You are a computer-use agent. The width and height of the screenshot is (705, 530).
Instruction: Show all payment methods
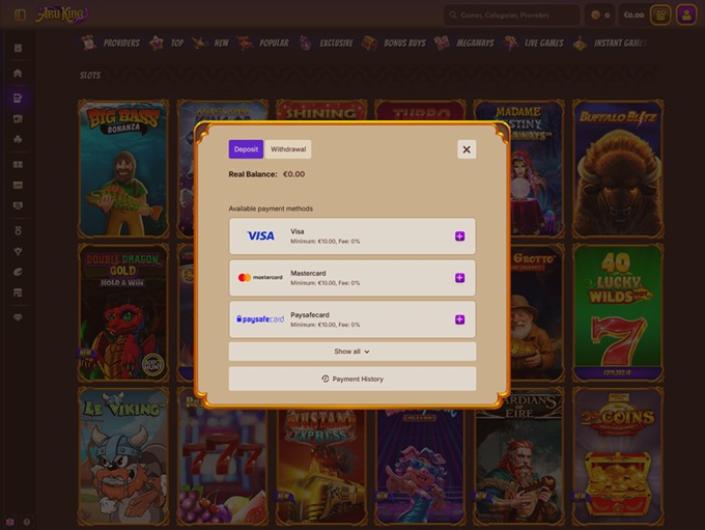click(352, 352)
